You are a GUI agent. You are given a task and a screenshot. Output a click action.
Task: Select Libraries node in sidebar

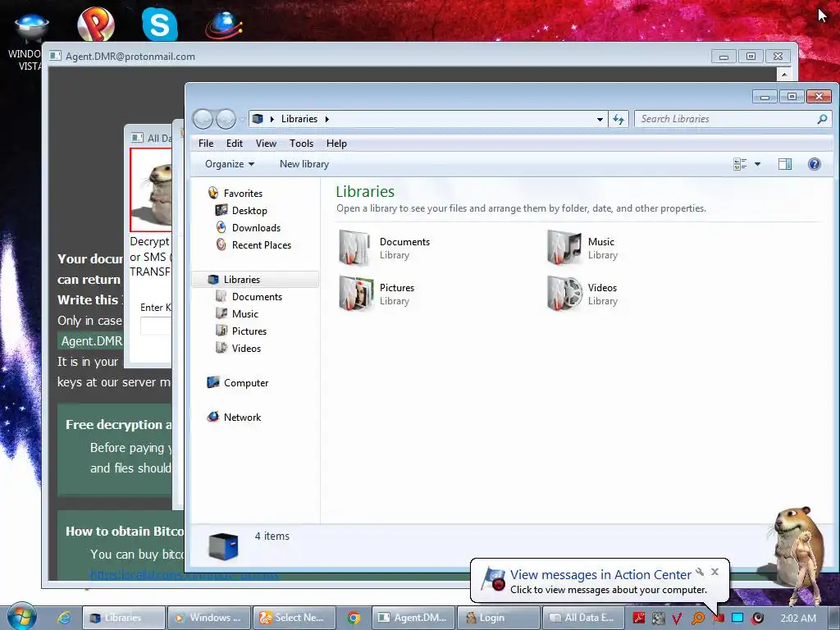click(x=255, y=279)
